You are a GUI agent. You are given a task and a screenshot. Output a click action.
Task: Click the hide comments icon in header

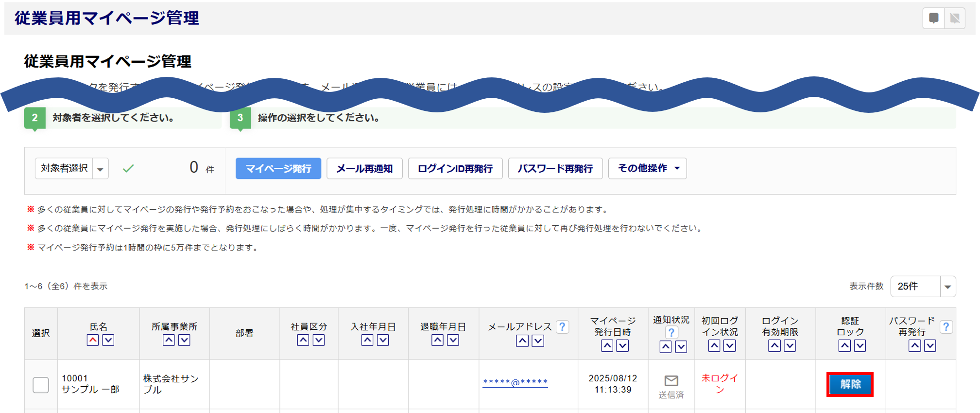click(x=955, y=18)
